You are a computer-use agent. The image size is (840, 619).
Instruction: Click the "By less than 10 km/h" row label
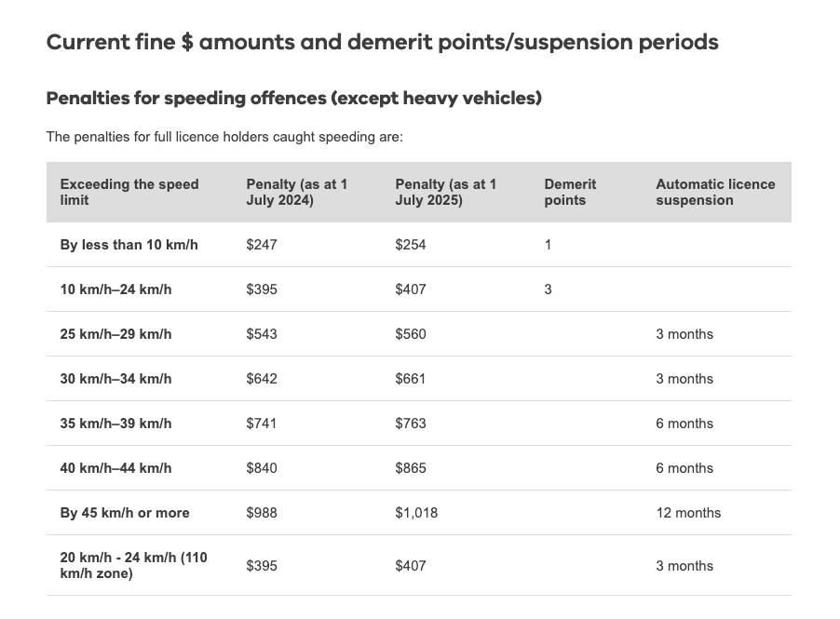click(129, 245)
